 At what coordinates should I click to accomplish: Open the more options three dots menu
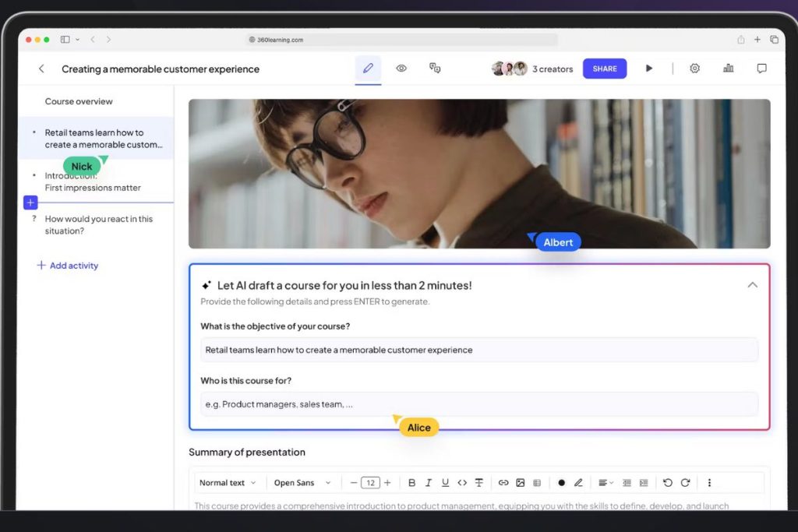[x=709, y=483]
